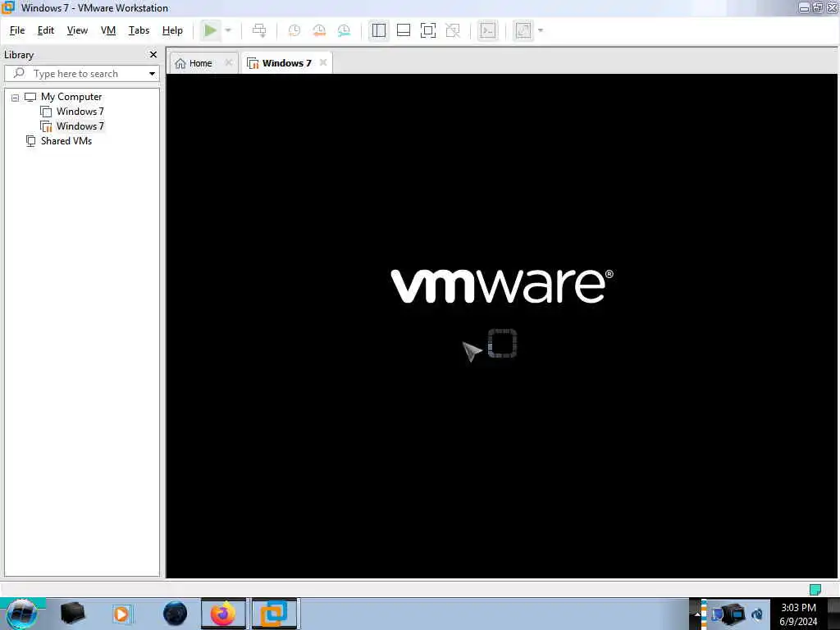Screen dimensions: 840x630
Task: Open the stretch guest dropdown arrow
Action: (x=541, y=30)
